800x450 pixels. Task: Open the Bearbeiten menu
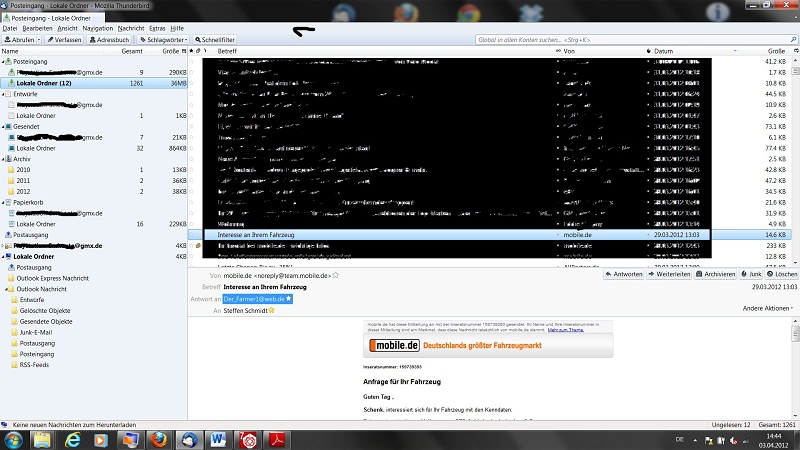(37, 29)
